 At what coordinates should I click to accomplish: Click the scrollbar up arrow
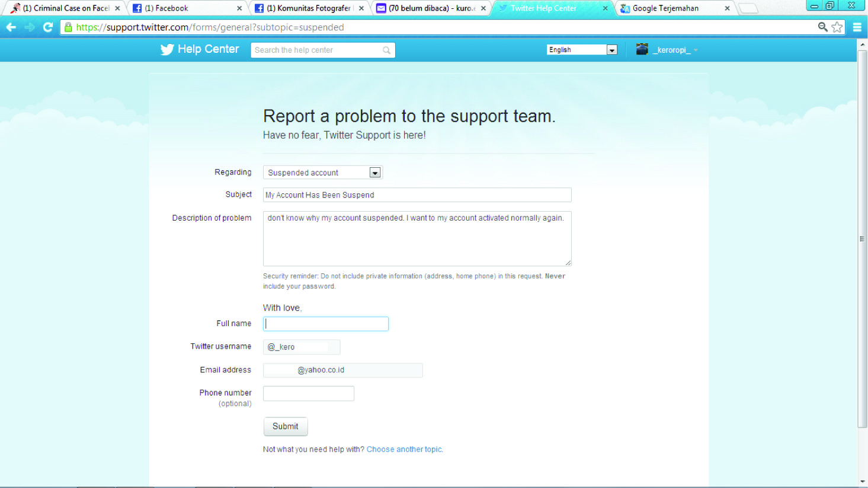[x=862, y=43]
